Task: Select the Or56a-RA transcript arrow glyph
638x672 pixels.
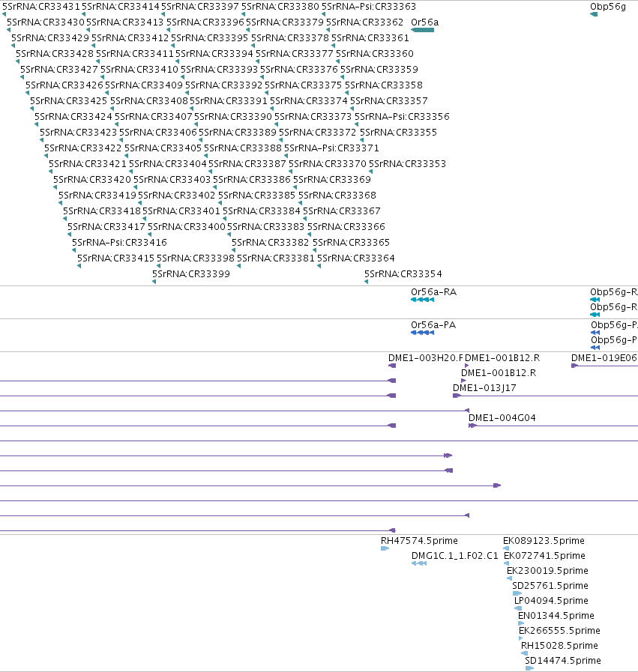Action: [x=422, y=300]
